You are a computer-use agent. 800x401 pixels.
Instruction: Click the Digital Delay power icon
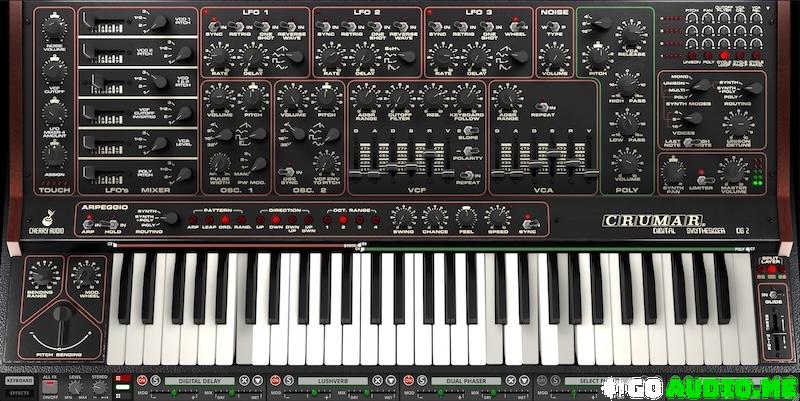(x=141, y=381)
